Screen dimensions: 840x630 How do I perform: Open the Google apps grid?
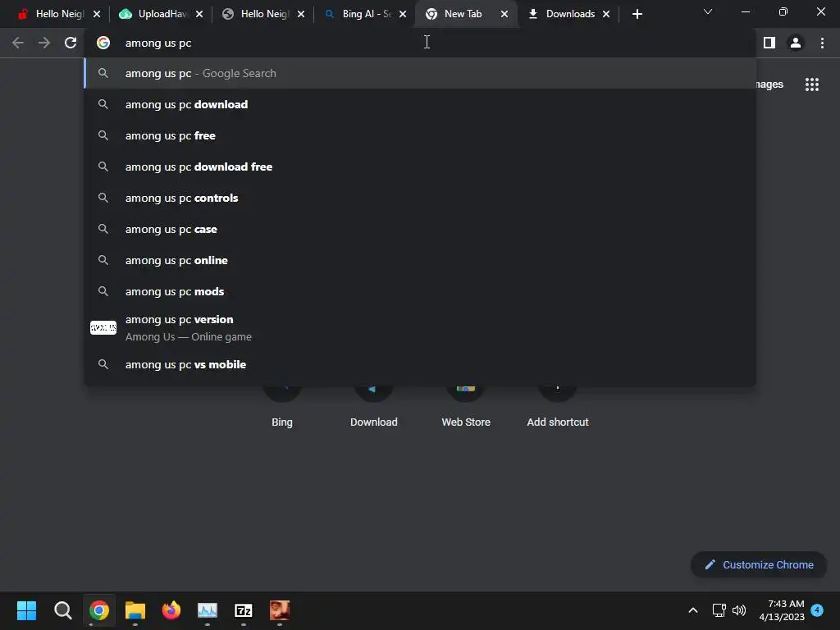click(x=811, y=84)
